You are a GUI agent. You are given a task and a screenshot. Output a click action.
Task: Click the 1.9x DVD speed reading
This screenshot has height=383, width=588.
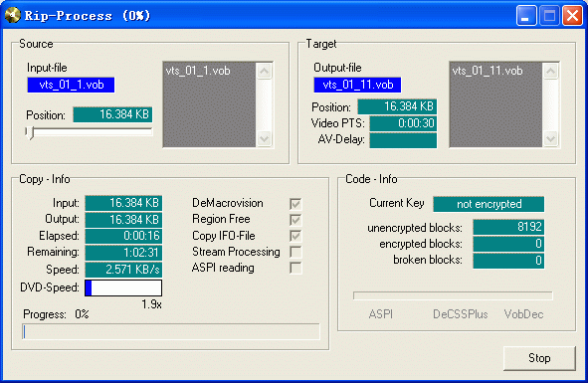coord(151,304)
